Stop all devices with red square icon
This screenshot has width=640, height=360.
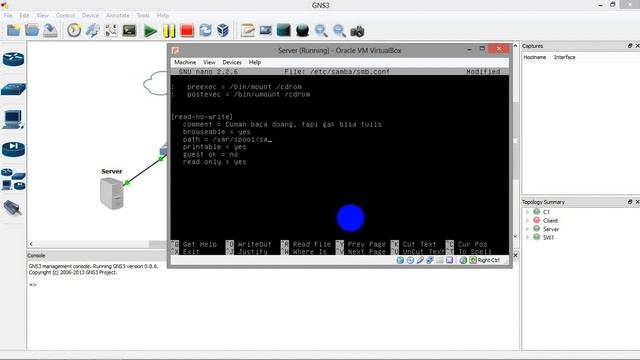click(x=187, y=31)
